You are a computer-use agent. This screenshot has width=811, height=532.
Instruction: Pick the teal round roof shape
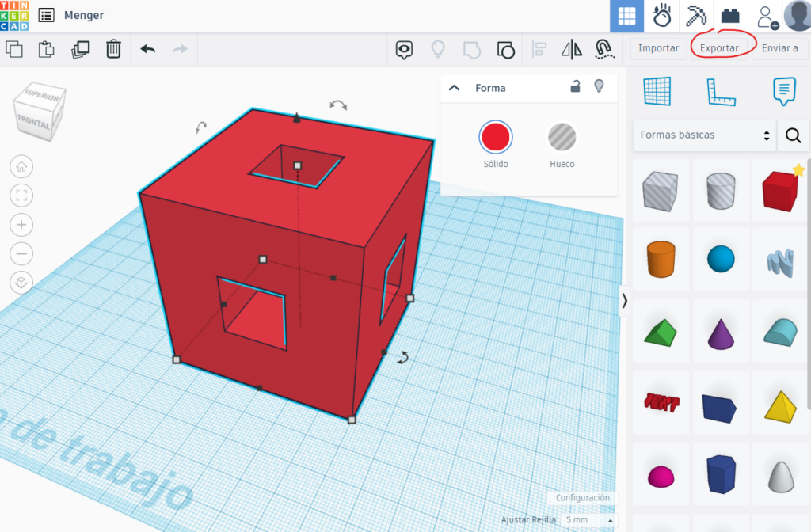(x=780, y=332)
